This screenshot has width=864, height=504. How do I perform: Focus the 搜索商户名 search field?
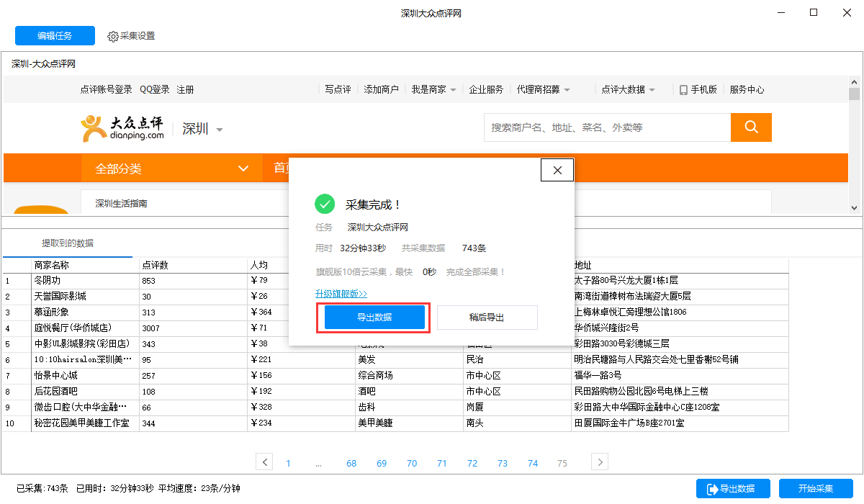pos(607,127)
